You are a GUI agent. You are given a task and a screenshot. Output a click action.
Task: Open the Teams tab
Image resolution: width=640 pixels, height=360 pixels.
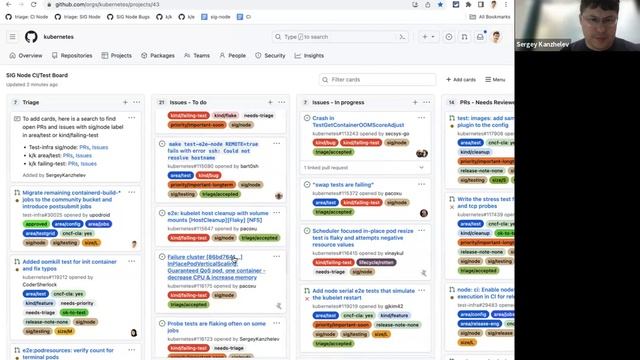tap(197, 56)
